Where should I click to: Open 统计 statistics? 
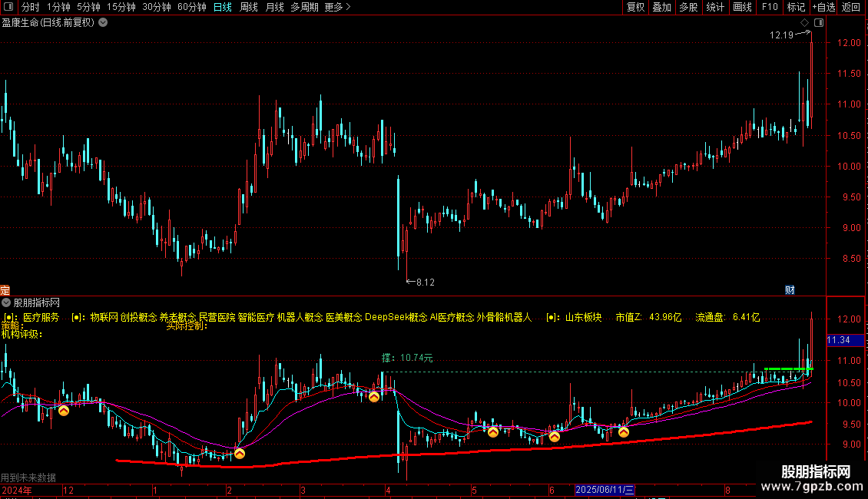point(715,7)
